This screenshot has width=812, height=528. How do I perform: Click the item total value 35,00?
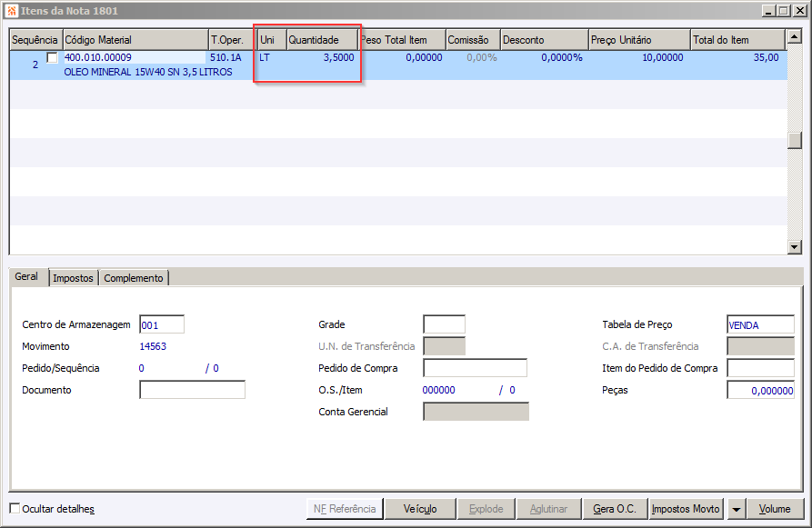[x=766, y=57]
